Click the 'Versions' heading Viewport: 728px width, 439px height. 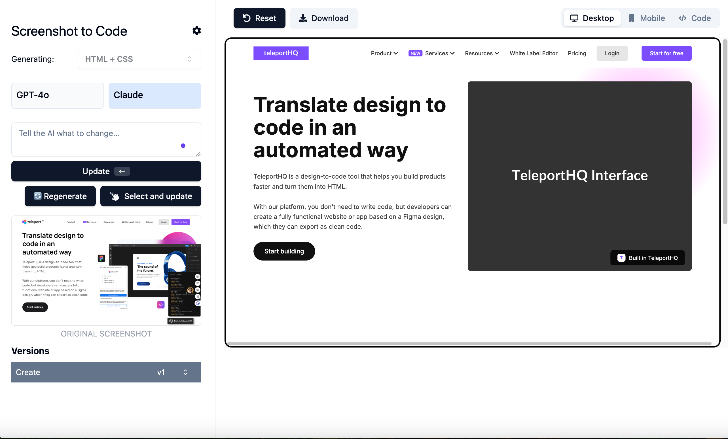click(x=30, y=351)
